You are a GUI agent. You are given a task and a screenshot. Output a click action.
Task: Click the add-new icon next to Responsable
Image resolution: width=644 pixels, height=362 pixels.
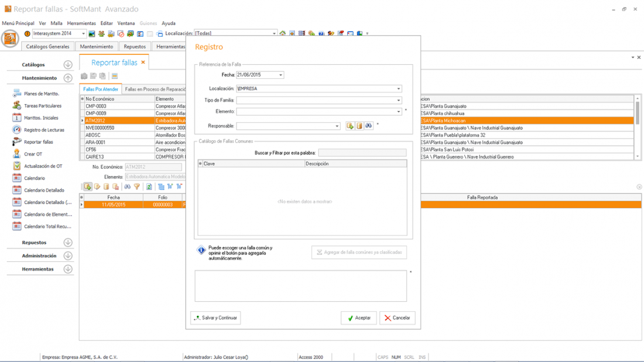pyautogui.click(x=350, y=126)
